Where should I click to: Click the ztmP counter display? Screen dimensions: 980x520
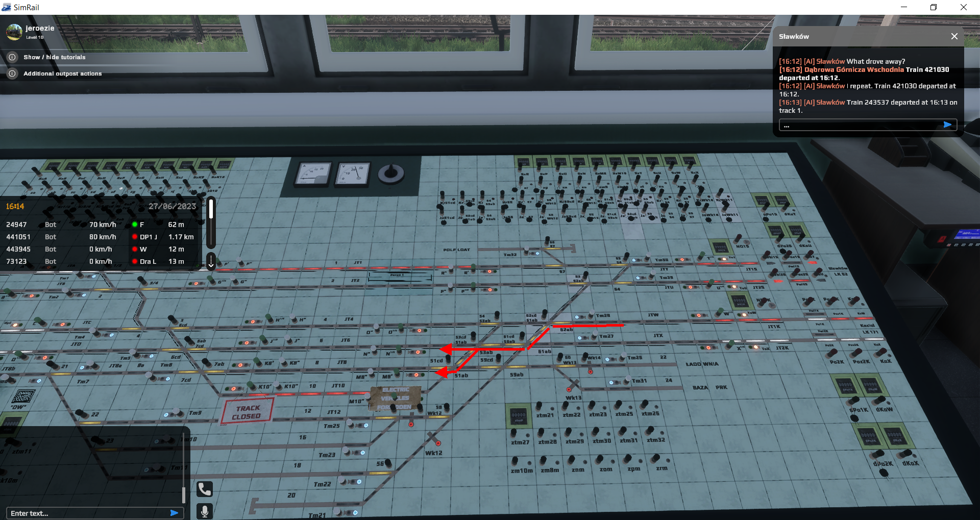[519, 416]
